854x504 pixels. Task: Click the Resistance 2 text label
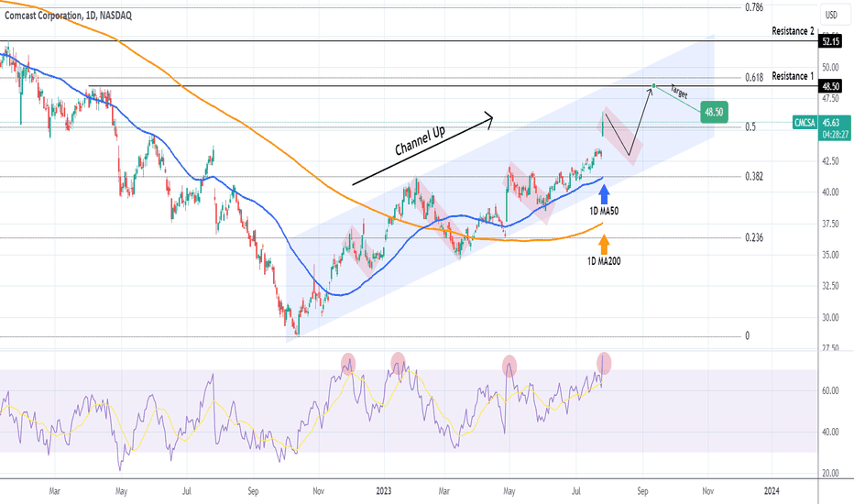(x=793, y=31)
